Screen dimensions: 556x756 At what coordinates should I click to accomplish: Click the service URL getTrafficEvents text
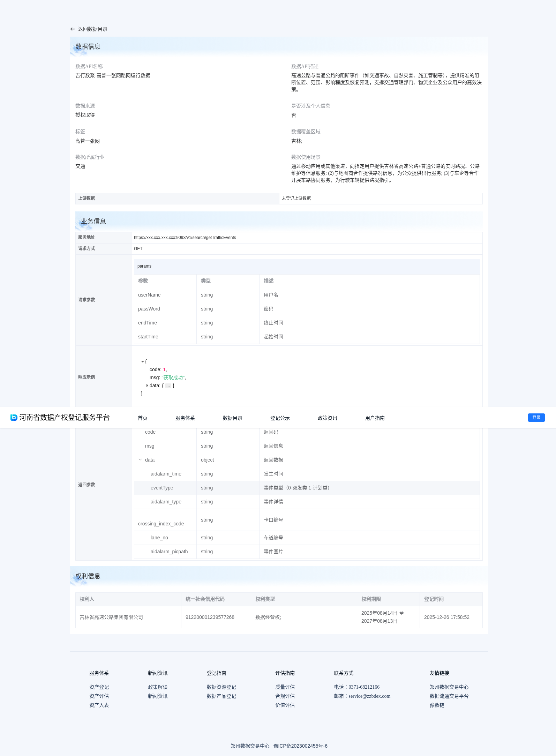coord(185,238)
